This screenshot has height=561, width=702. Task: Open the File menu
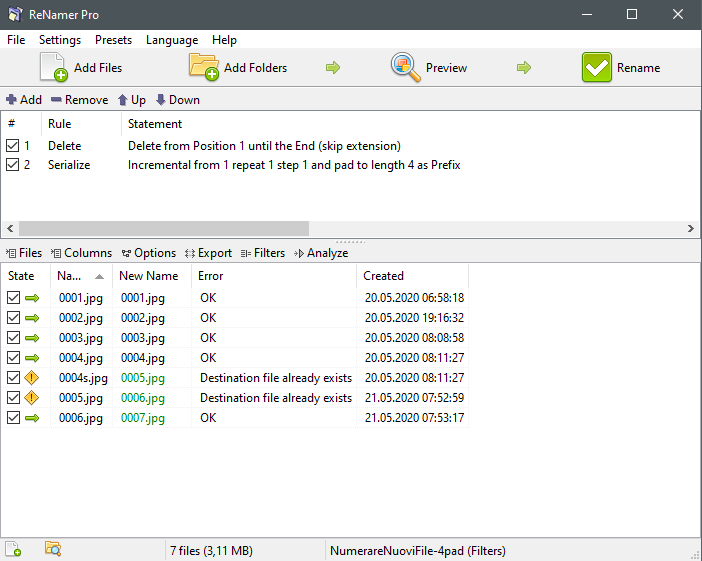tap(16, 40)
